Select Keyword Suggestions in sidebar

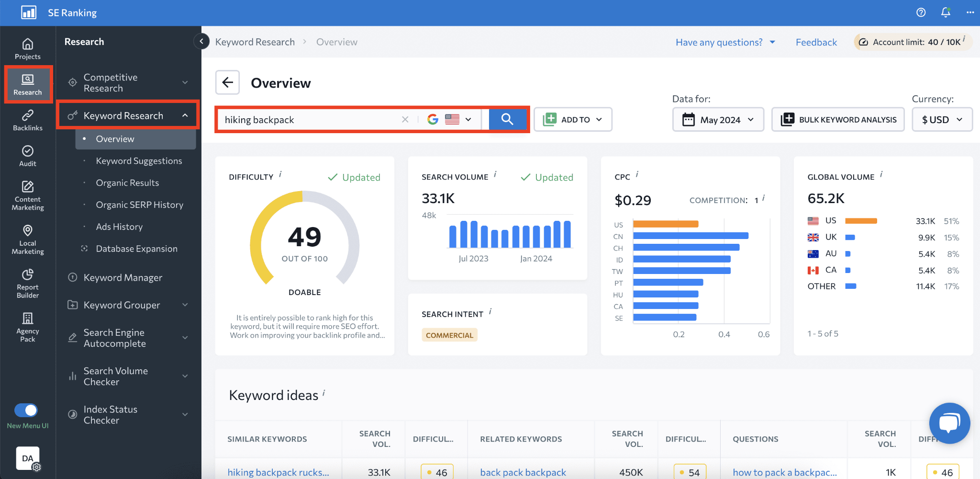[139, 161]
